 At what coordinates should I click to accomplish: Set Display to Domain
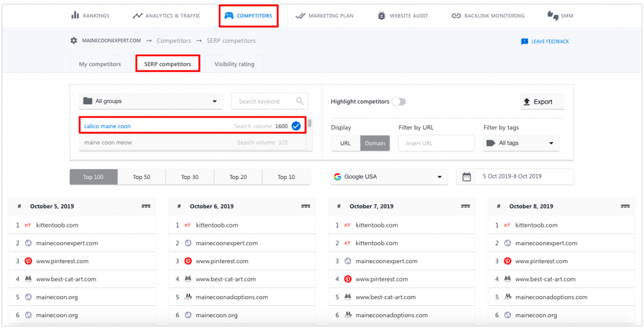tap(375, 143)
